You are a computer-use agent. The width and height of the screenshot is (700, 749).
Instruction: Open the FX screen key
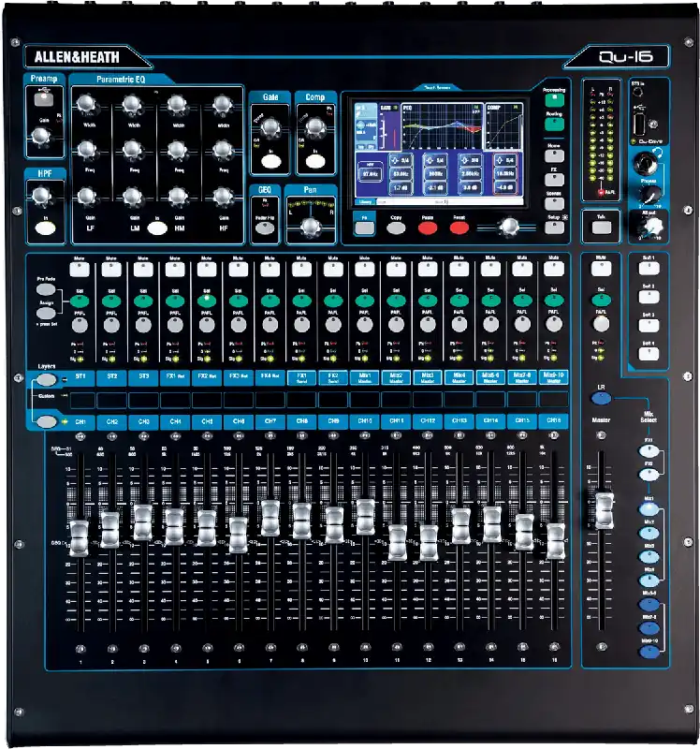click(x=554, y=180)
